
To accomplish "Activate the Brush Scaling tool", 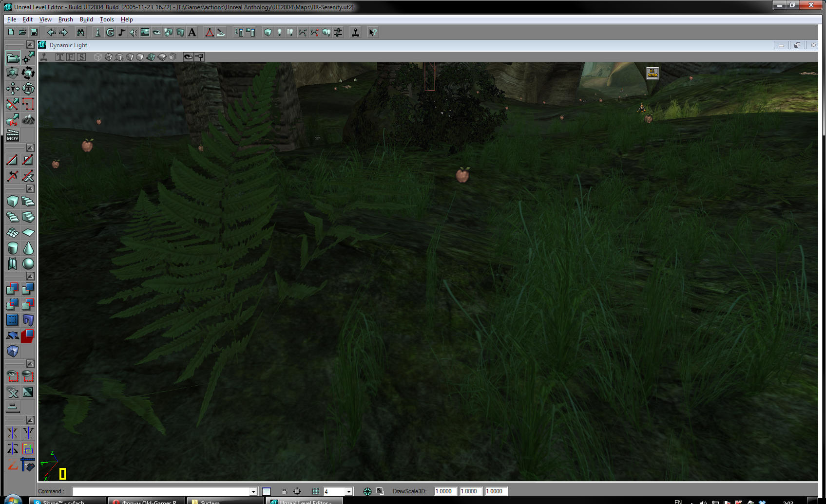I will [x=13, y=73].
